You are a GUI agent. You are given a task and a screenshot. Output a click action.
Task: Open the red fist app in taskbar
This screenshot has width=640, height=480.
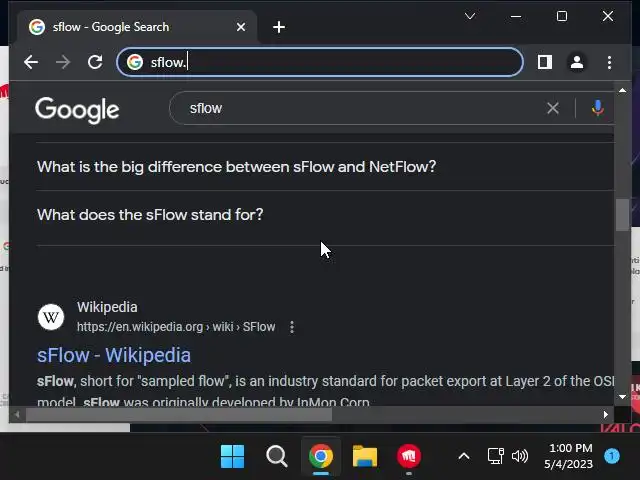pos(409,456)
